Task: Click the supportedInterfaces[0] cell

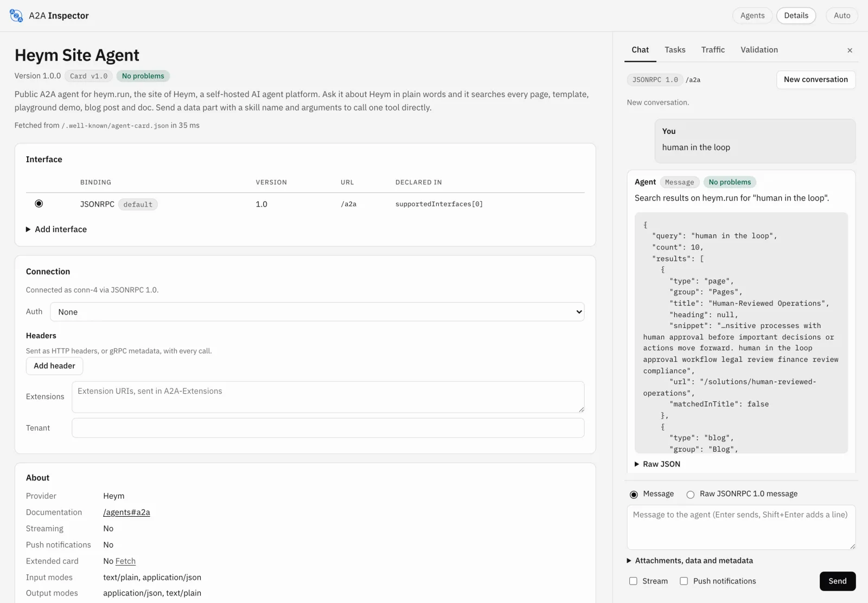Action: [x=439, y=204]
